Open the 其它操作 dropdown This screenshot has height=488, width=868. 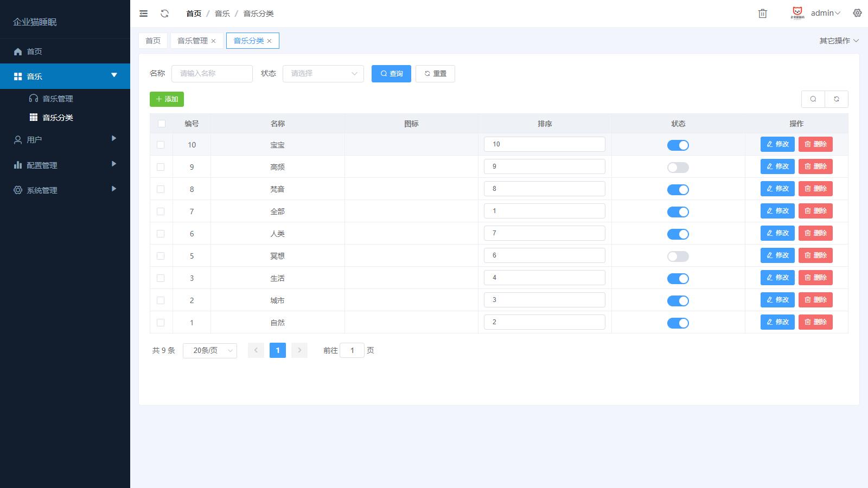[839, 41]
